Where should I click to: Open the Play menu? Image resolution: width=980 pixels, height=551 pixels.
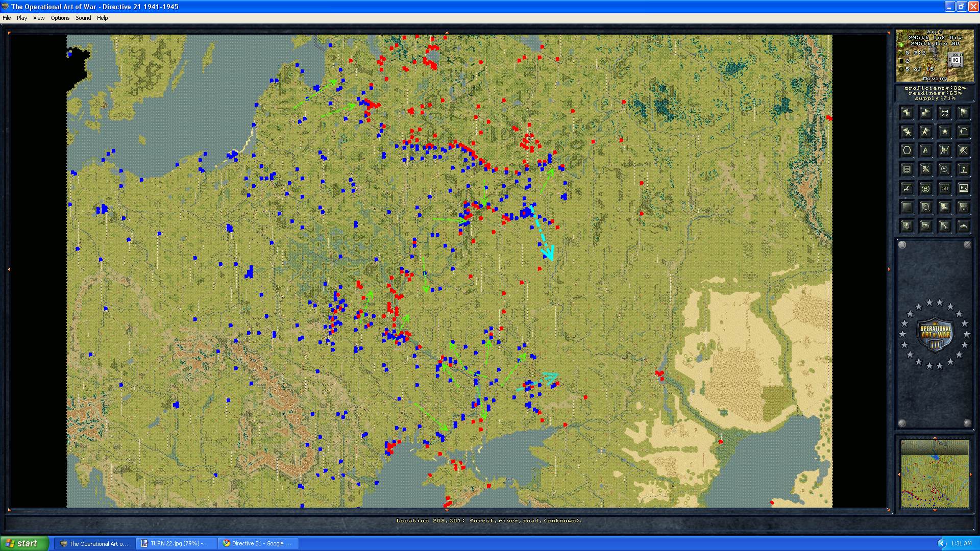[22, 18]
